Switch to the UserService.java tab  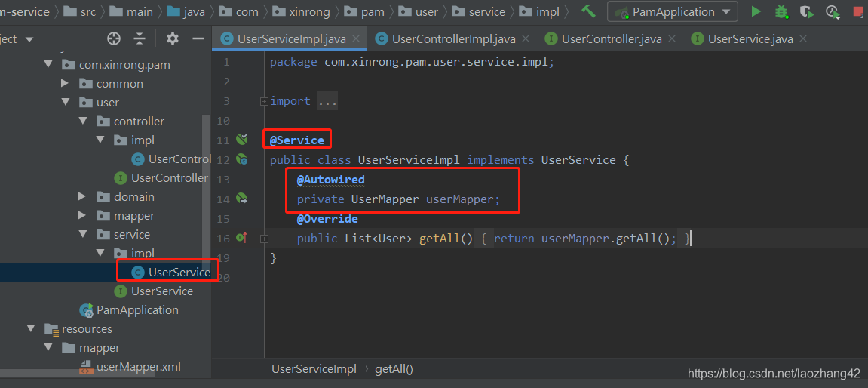click(750, 38)
